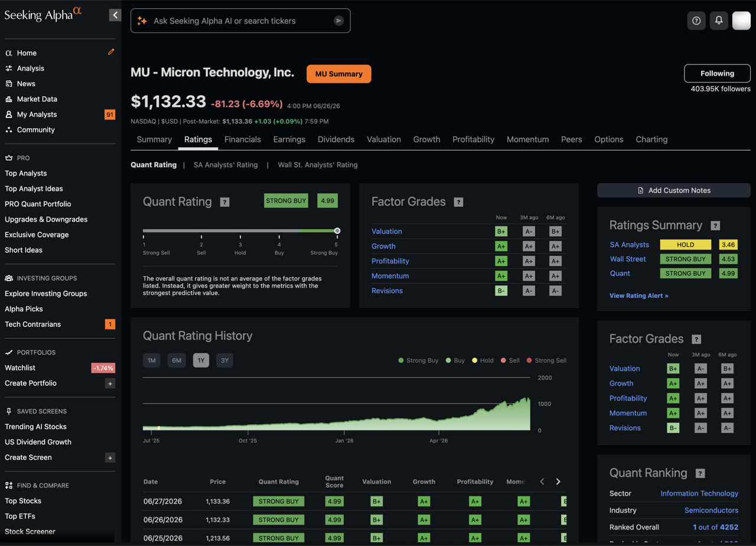Viewport: 756px width, 546px height.
Task: Open Wall Street in Ratings Summary
Action: coord(628,259)
